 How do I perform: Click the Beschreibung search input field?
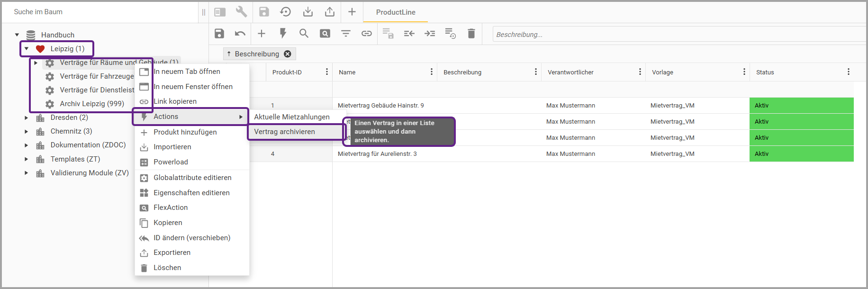[x=678, y=35]
